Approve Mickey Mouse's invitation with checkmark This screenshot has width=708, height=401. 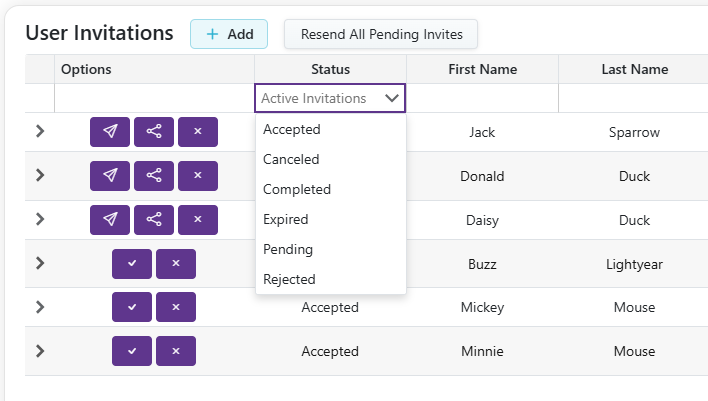pos(132,307)
